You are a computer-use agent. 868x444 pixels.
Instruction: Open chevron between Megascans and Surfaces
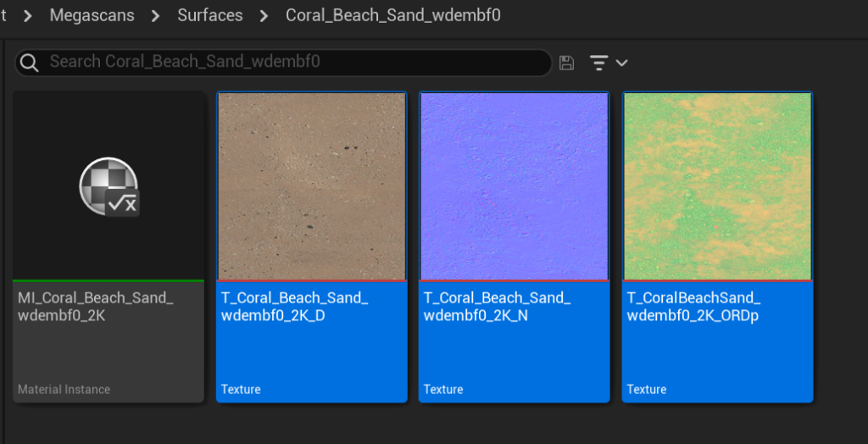156,15
